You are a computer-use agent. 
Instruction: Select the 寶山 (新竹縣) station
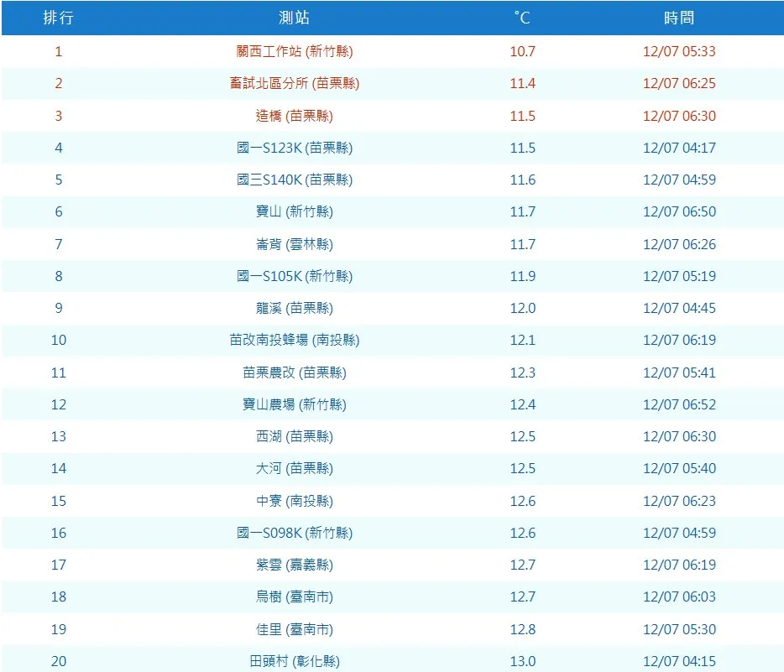293,211
